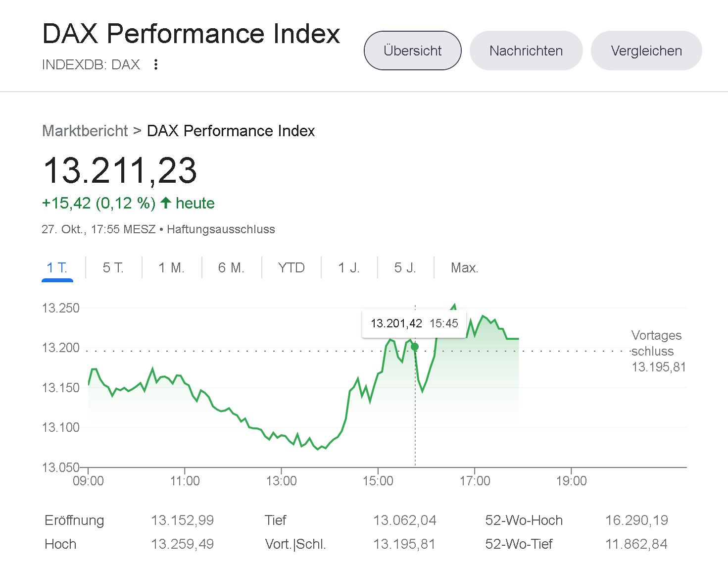728x571 pixels.
Task: Click the 19:00 x-axis label
Action: pyautogui.click(x=571, y=481)
